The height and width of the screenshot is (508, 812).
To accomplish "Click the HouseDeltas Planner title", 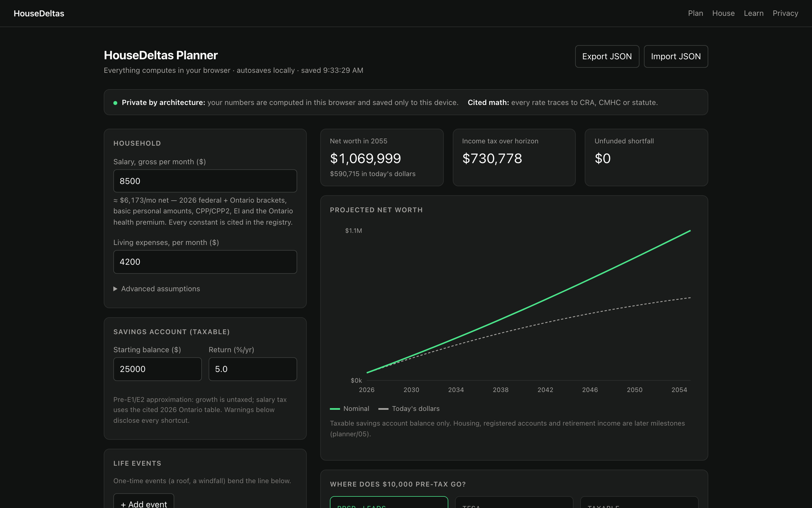I will 161,55.
